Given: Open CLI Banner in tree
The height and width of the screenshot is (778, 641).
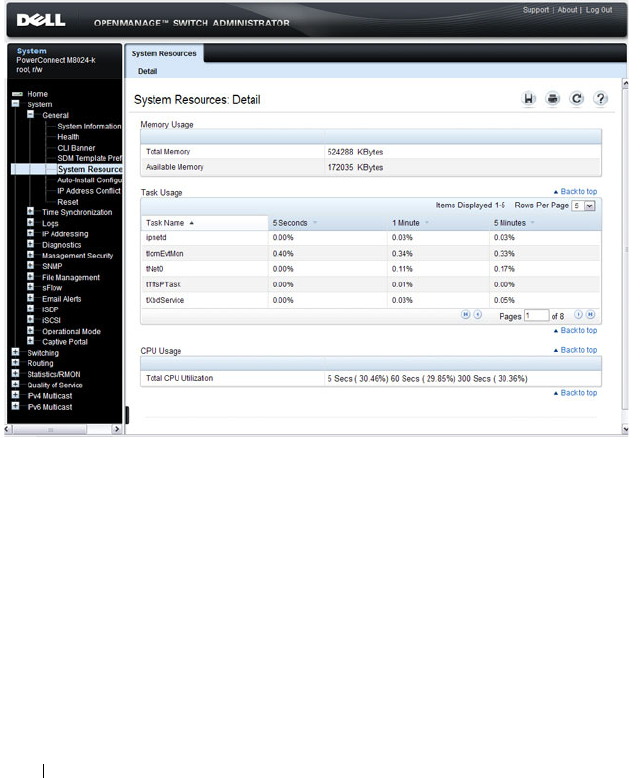Looking at the screenshot, I should tap(76, 148).
